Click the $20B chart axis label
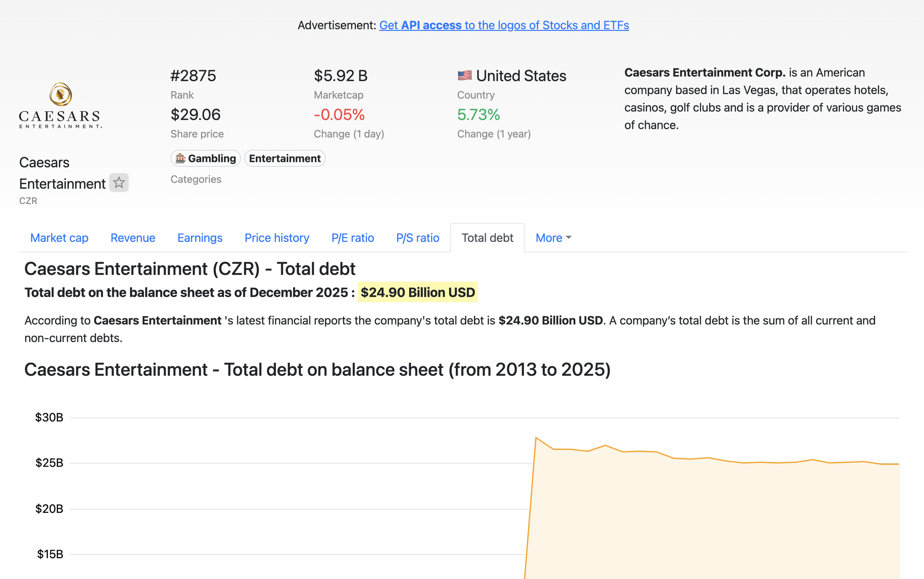Image resolution: width=924 pixels, height=579 pixels. point(49,509)
